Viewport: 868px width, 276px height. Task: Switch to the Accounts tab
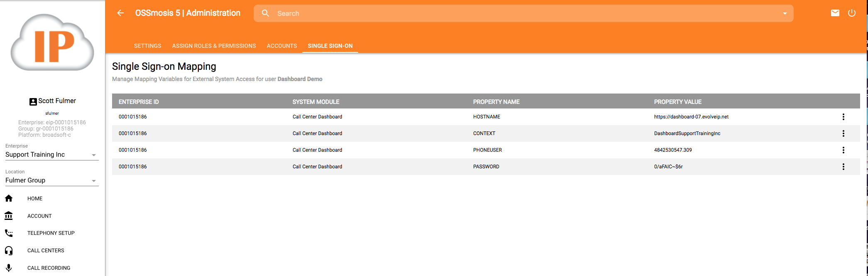[x=281, y=46]
